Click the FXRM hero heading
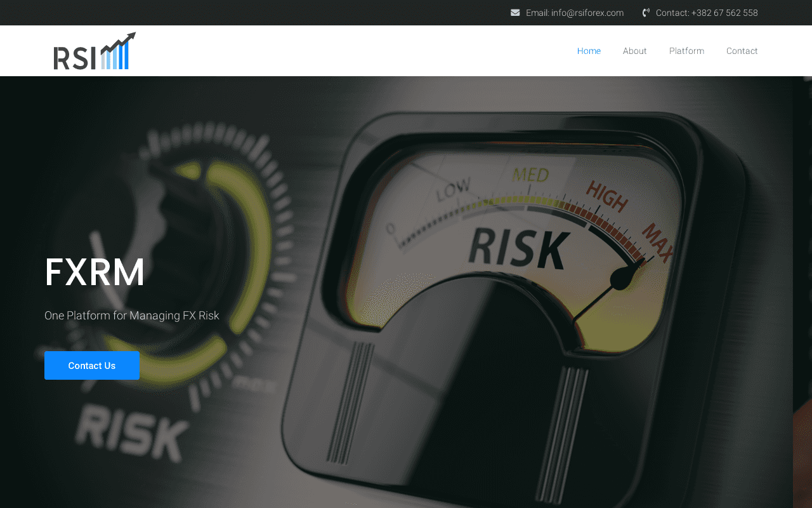This screenshot has height=508, width=812. [95, 272]
